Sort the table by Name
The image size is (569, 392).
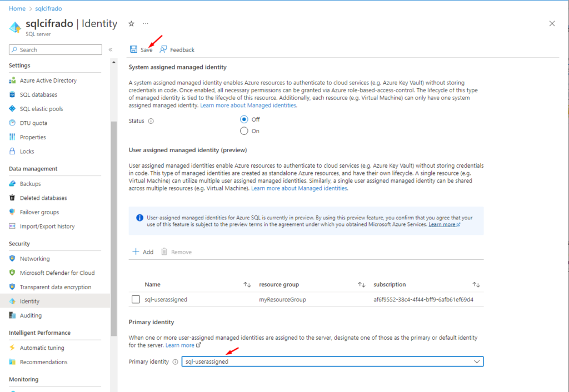pos(247,285)
